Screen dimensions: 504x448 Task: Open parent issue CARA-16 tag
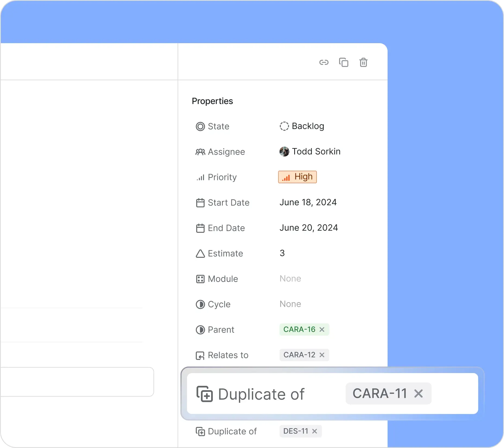pyautogui.click(x=299, y=330)
